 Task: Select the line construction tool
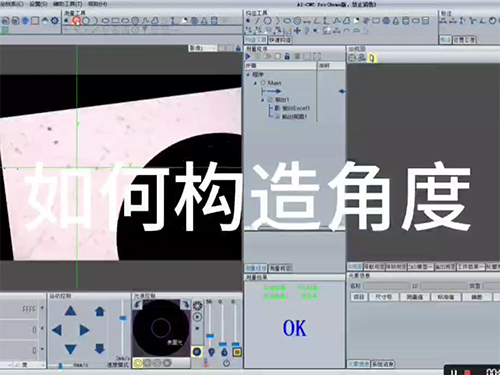257,21
